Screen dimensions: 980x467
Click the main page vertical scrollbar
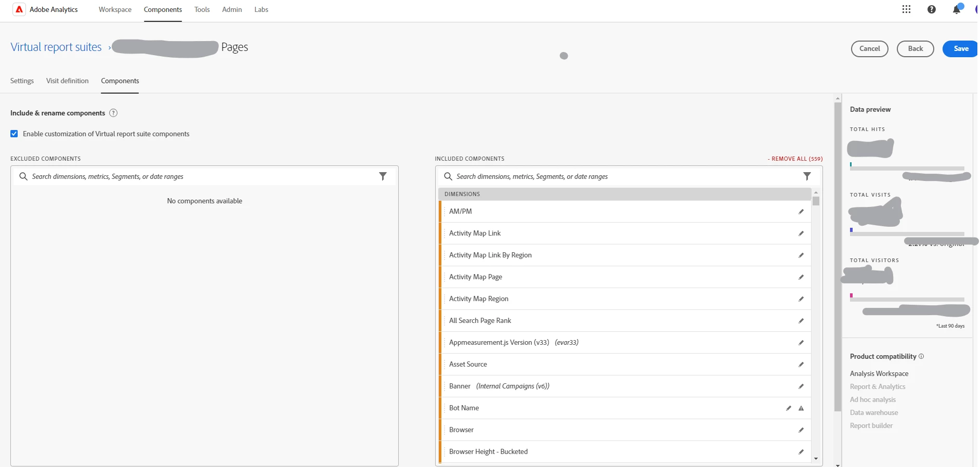838,257
